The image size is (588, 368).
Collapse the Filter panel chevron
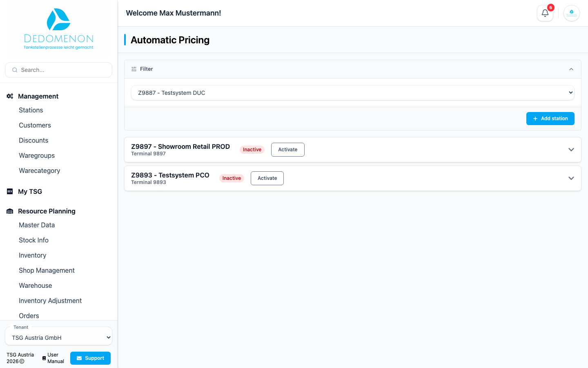pyautogui.click(x=571, y=69)
